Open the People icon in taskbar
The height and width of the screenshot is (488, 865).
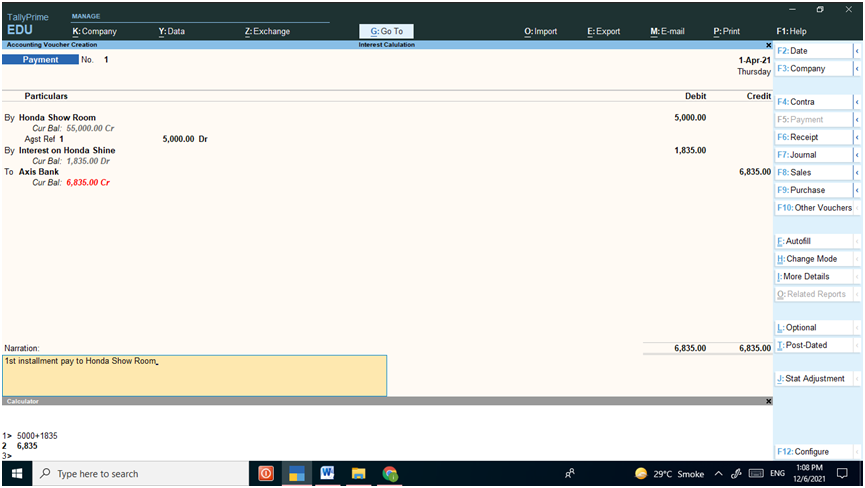(570, 474)
